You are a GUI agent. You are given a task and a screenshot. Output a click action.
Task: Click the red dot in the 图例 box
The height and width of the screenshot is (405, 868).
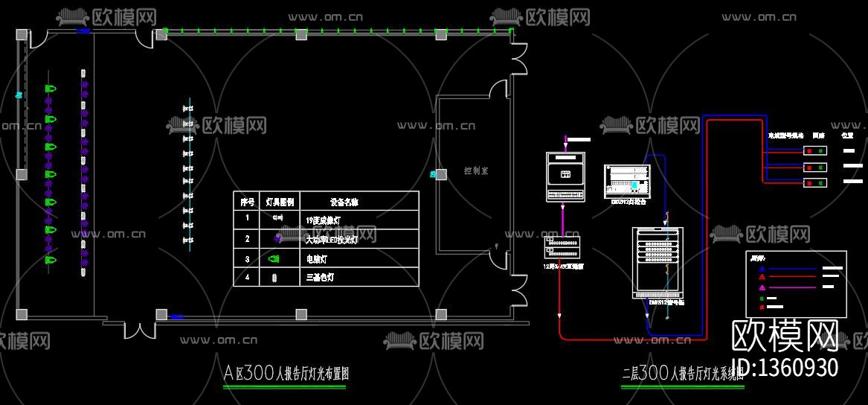[762, 306]
